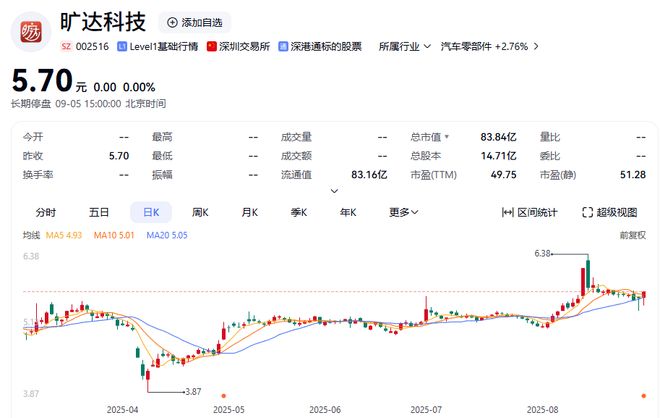The height and width of the screenshot is (418, 660).
Task: Expand more quote data chevron
Action: 334,191
